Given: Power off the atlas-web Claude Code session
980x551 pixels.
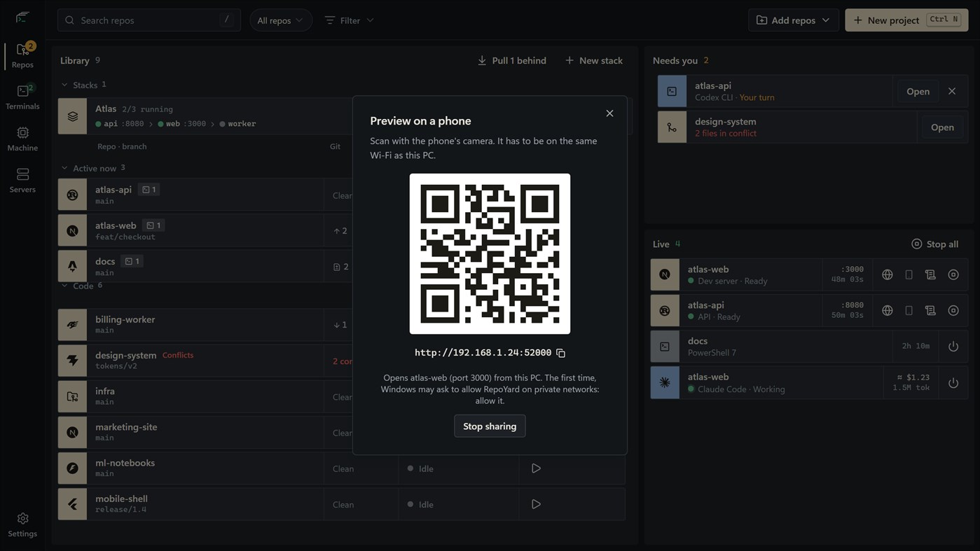Looking at the screenshot, I should [x=953, y=383].
